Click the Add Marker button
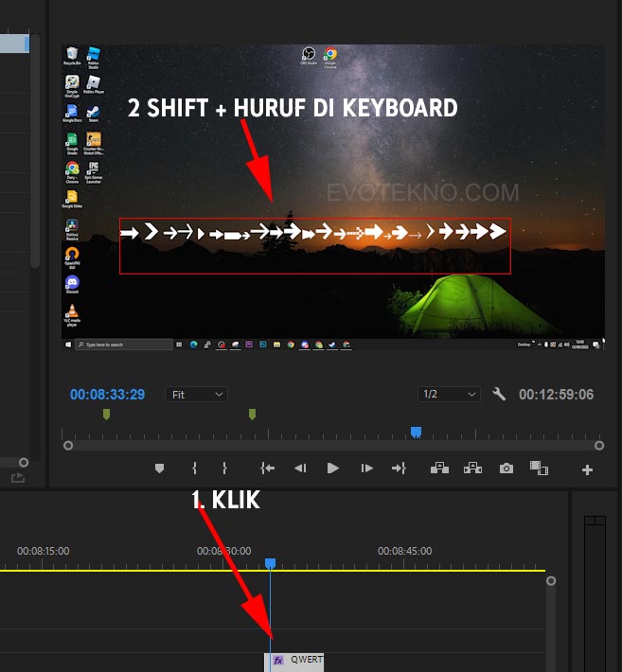Viewport: 622px width, 672px height. click(159, 468)
